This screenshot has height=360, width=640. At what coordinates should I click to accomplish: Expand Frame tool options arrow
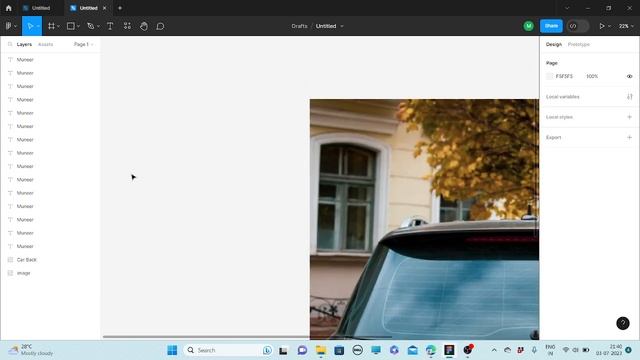click(x=58, y=26)
